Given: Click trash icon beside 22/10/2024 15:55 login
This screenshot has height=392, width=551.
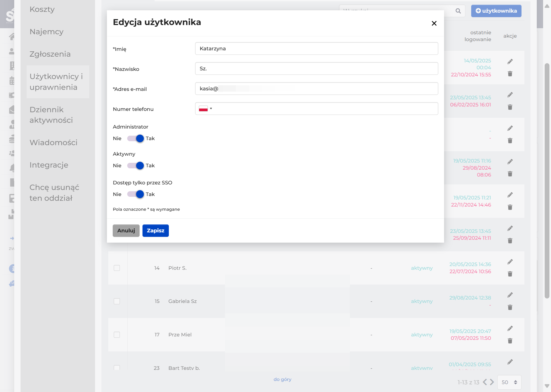Looking at the screenshot, I should (510, 74).
